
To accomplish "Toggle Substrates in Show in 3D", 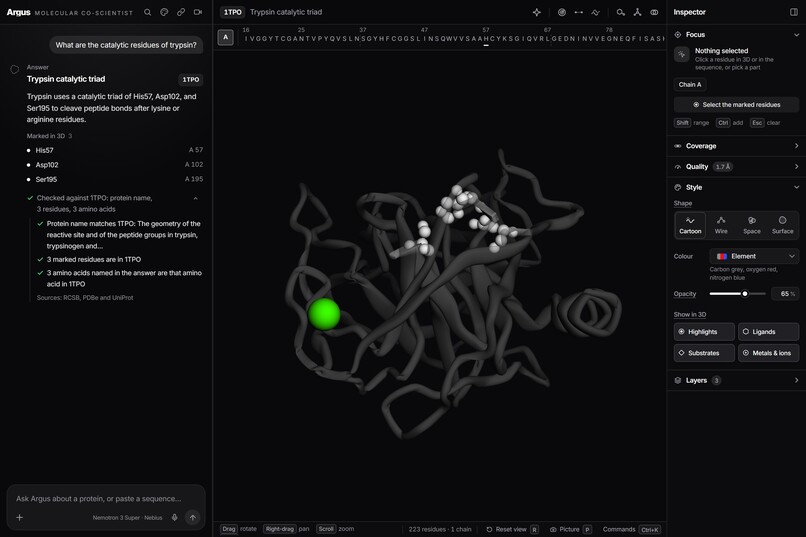I will pos(704,353).
